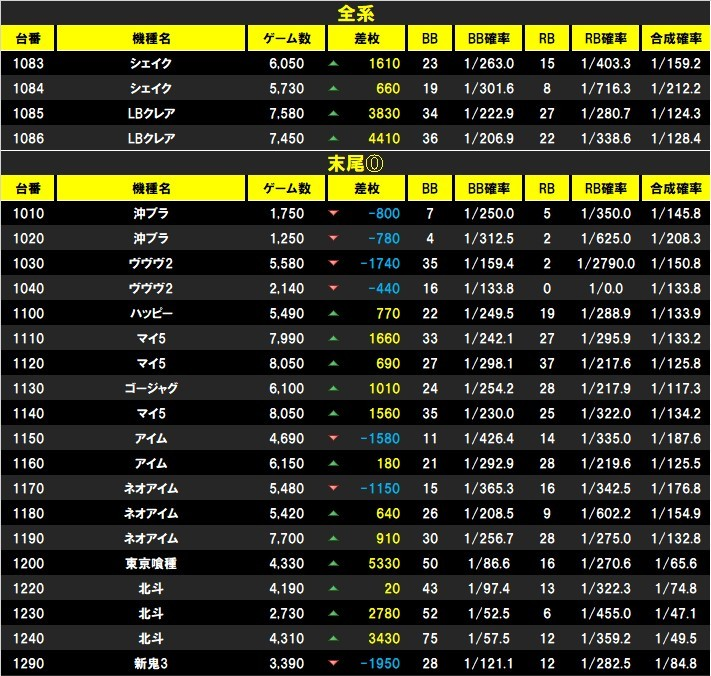Click the ゲーム数 header in the 末尾 table

[x=287, y=188]
